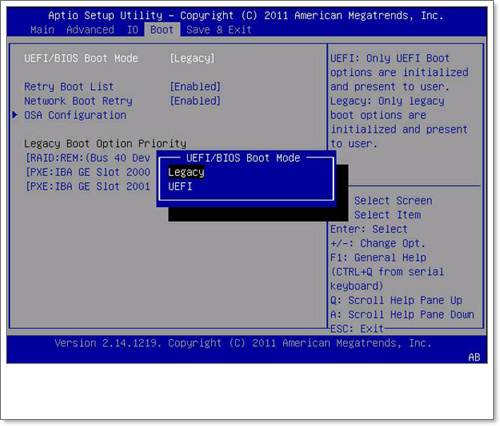Click the Select Item help hint

point(387,215)
